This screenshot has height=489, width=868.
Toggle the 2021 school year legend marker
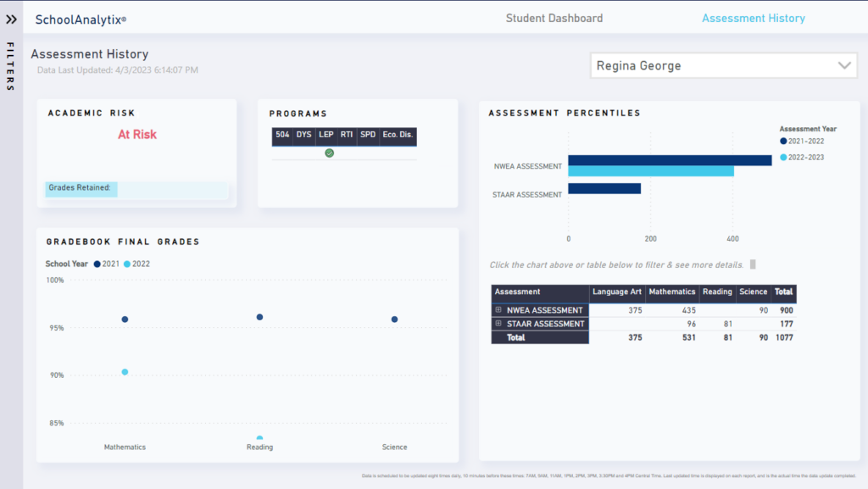point(97,264)
